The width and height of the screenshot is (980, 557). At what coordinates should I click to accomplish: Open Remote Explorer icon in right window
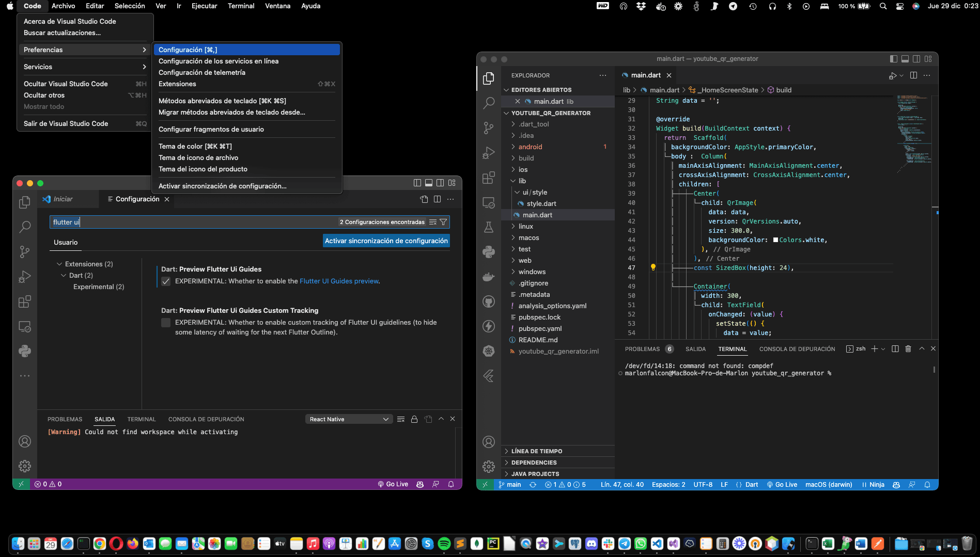click(x=488, y=202)
